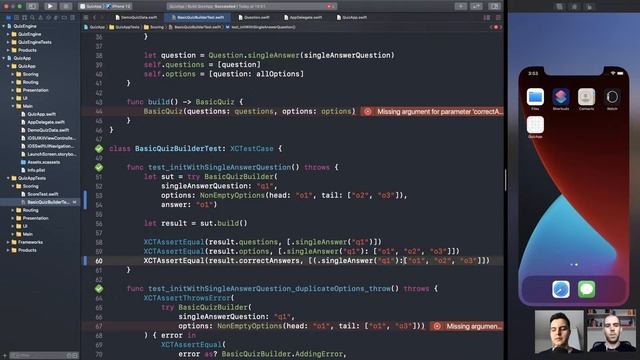The height and width of the screenshot is (360, 640).
Task: Run duplicateOptions_throw test via green diamond
Action: pyautogui.click(x=99, y=289)
